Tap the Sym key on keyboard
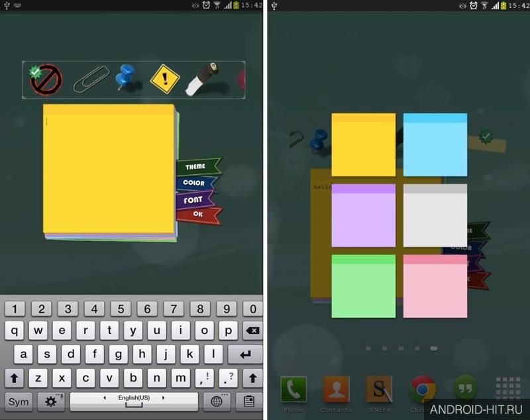The width and height of the screenshot is (530, 420). (19, 401)
